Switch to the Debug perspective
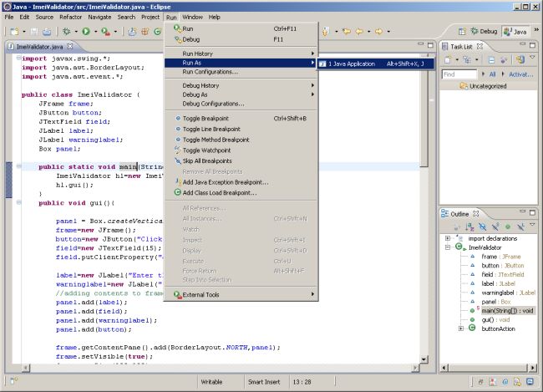The width and height of the screenshot is (543, 392). coord(485,32)
